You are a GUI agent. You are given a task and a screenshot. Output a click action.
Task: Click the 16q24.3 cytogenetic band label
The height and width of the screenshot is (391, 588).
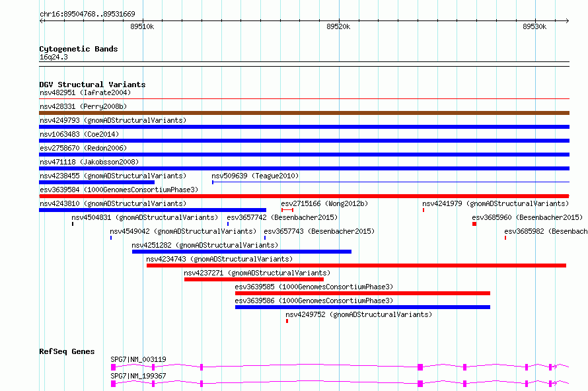54,57
